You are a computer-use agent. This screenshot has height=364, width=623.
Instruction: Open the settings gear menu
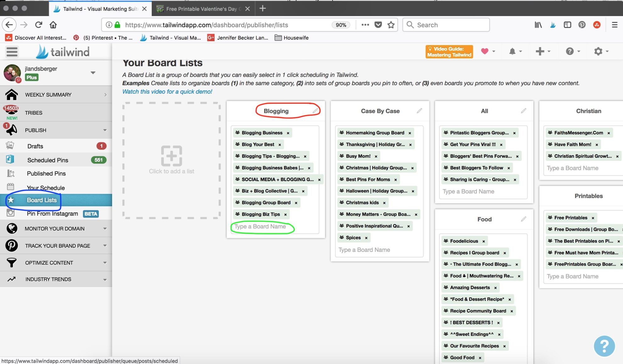coord(601,51)
